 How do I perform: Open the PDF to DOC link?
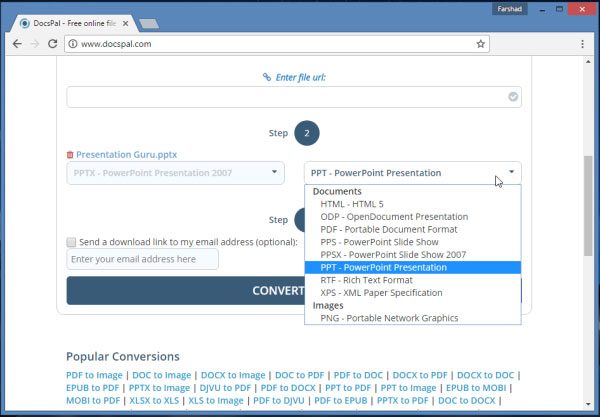(358, 375)
